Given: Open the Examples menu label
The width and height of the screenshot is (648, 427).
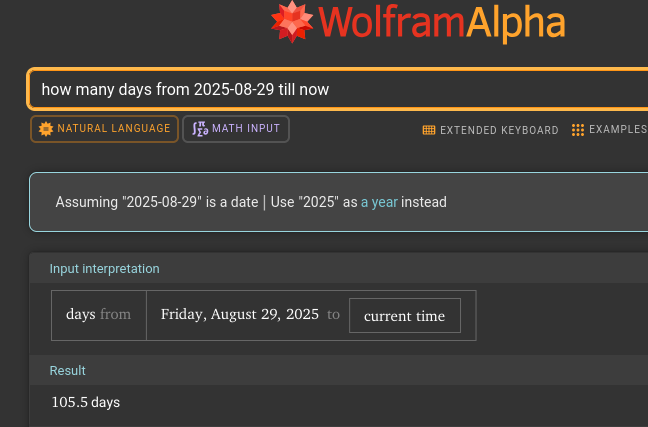Looking at the screenshot, I should [x=617, y=130].
